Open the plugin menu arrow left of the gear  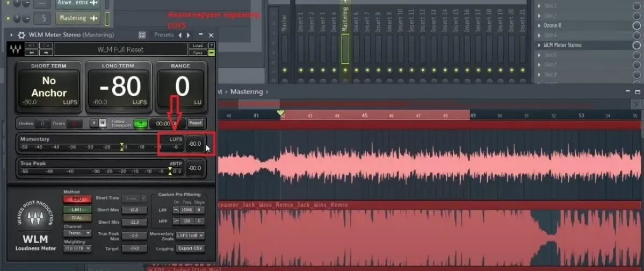pyautogui.click(x=11, y=35)
